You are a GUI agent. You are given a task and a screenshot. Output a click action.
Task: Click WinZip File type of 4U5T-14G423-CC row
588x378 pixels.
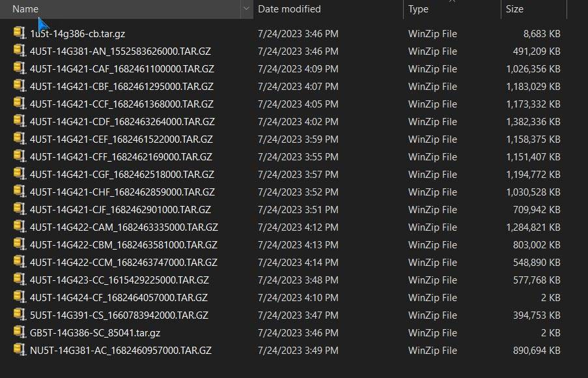(432, 280)
